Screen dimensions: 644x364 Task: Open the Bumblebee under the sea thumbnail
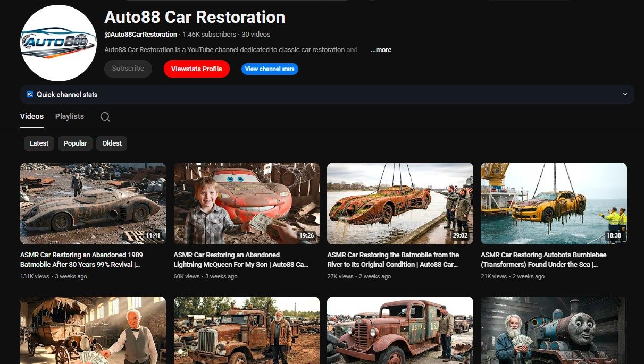[x=554, y=204]
